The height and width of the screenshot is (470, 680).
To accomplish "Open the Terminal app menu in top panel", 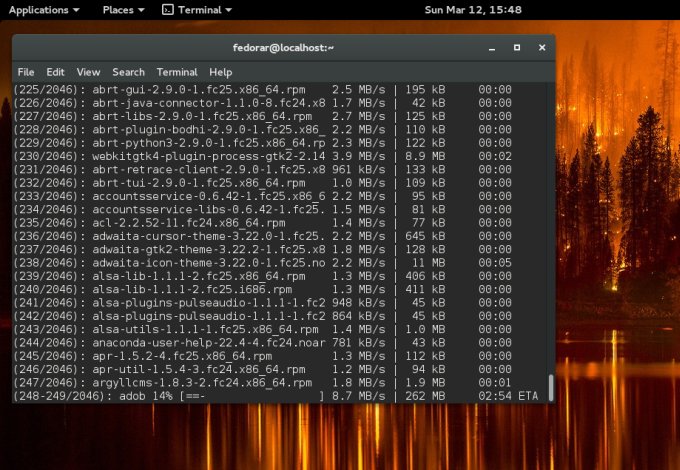I will tap(198, 10).
